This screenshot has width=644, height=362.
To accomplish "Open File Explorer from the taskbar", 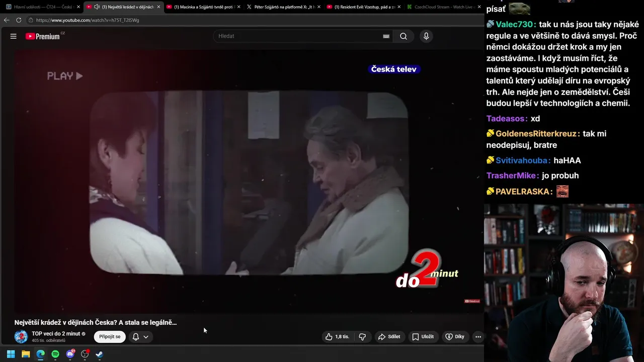I will point(26,354).
